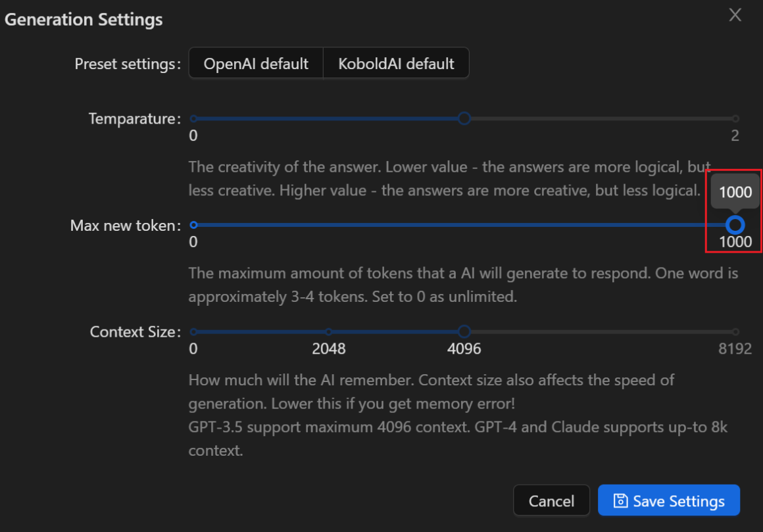
Task: Select the 0 start dot on Context Size
Action: [x=193, y=332]
